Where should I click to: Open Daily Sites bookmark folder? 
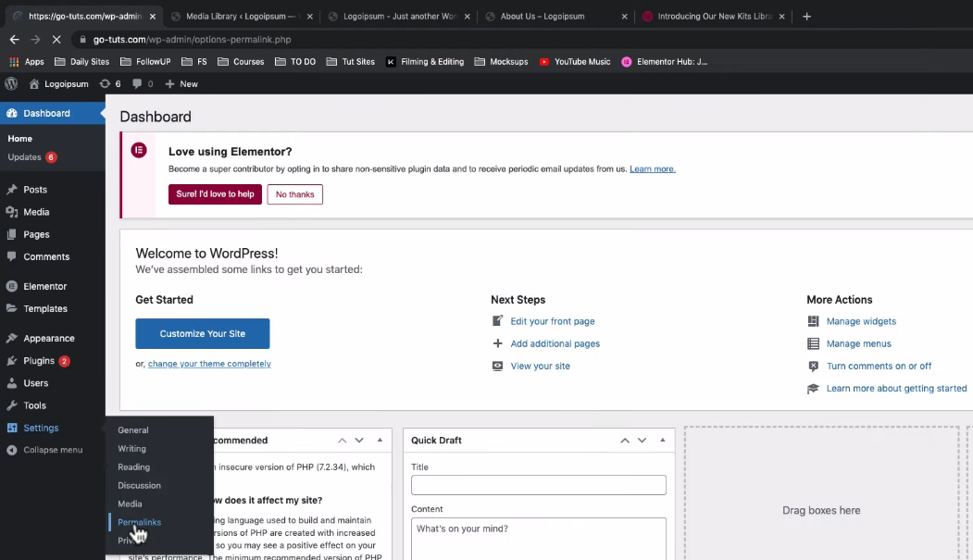click(x=81, y=61)
